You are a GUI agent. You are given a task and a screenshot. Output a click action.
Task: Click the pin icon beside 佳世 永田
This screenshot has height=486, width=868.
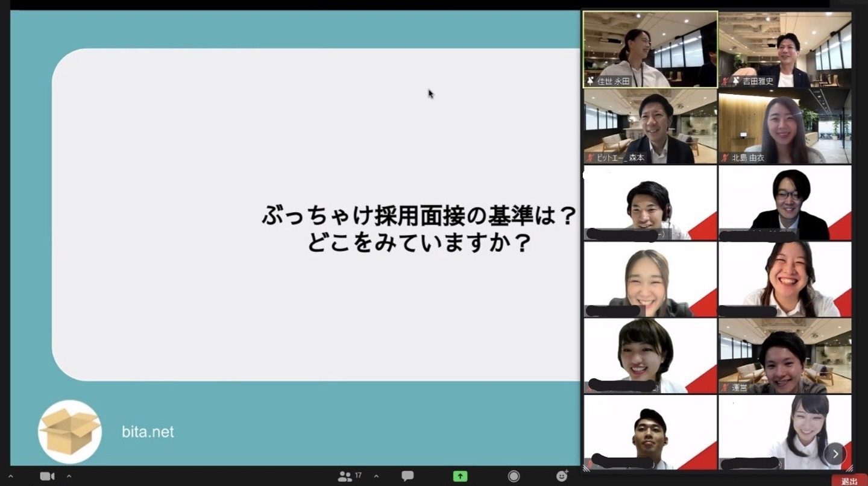pos(591,81)
